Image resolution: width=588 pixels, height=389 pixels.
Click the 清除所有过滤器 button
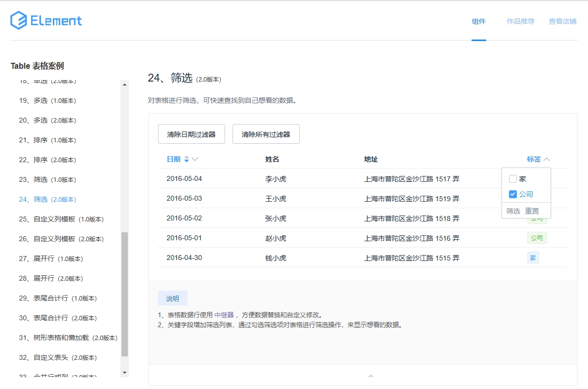(266, 134)
